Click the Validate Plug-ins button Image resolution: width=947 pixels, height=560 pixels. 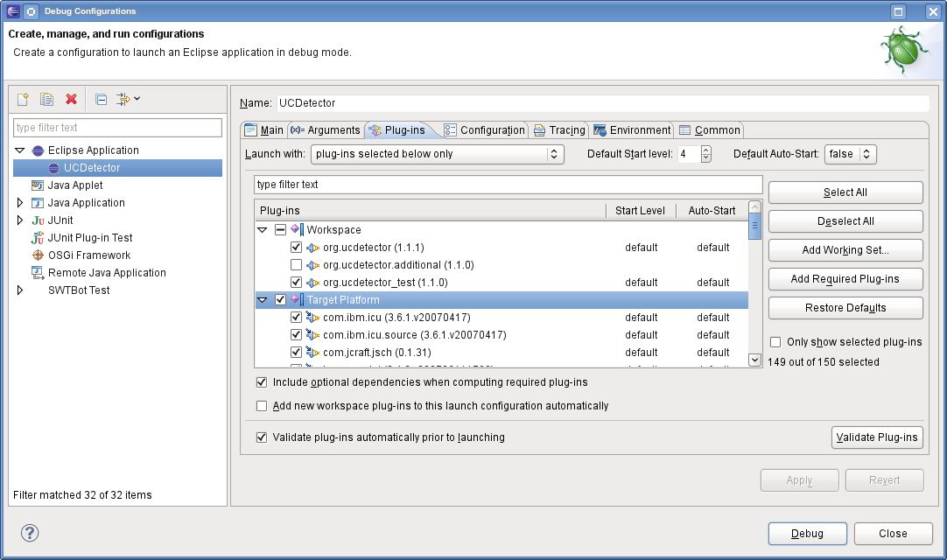tap(877, 437)
